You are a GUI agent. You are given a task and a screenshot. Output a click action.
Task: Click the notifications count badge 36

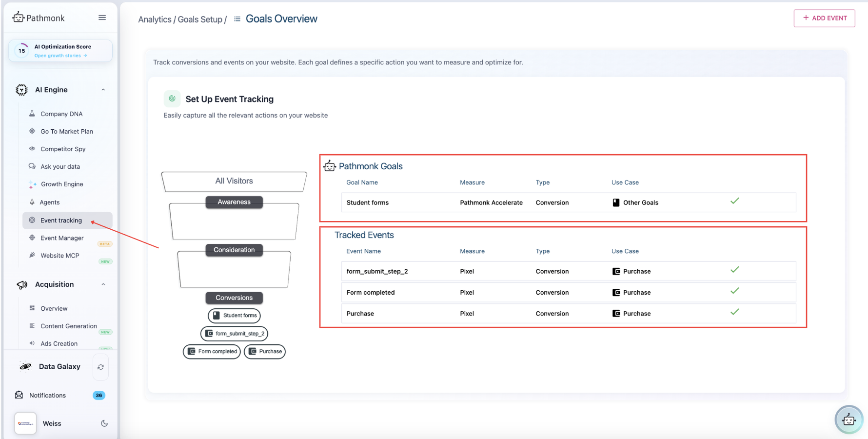[99, 395]
